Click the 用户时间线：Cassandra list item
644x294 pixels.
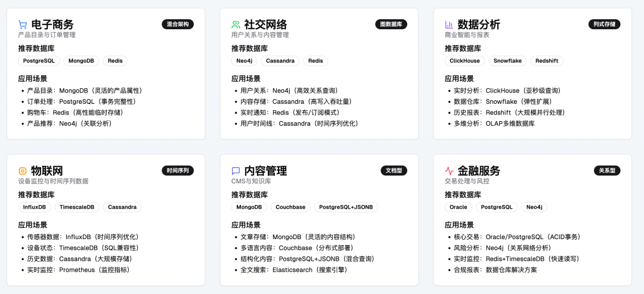click(299, 123)
